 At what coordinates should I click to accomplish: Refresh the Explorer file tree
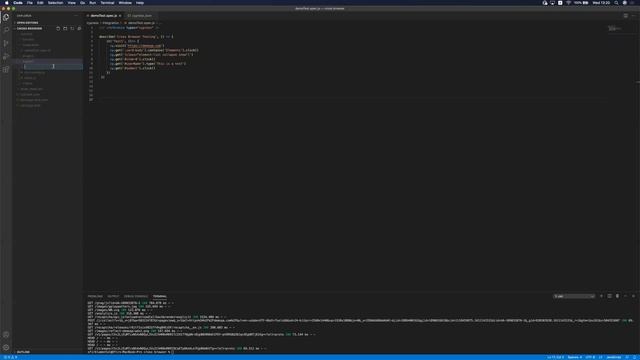[x=72, y=29]
